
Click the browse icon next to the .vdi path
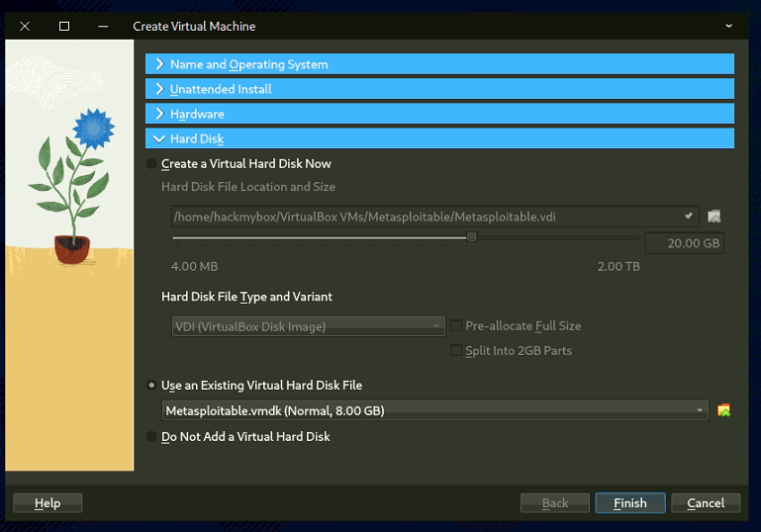[713, 217]
